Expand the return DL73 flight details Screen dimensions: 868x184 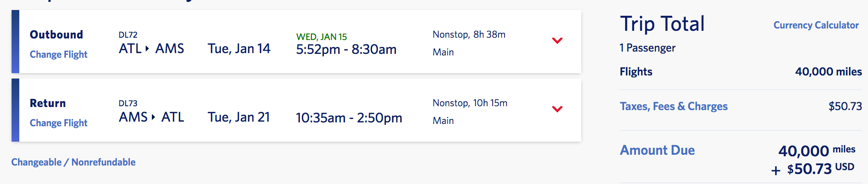pos(557,109)
